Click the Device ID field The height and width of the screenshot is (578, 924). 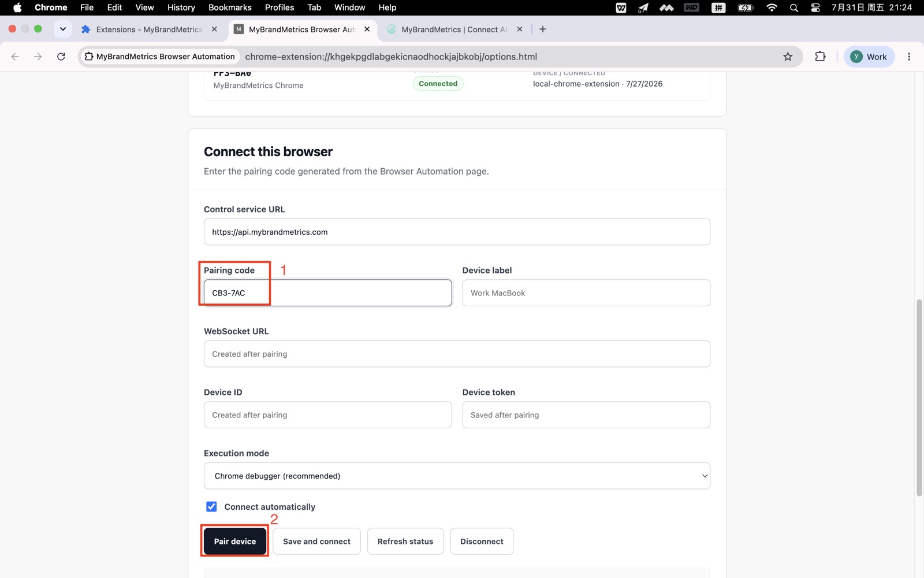coord(327,415)
